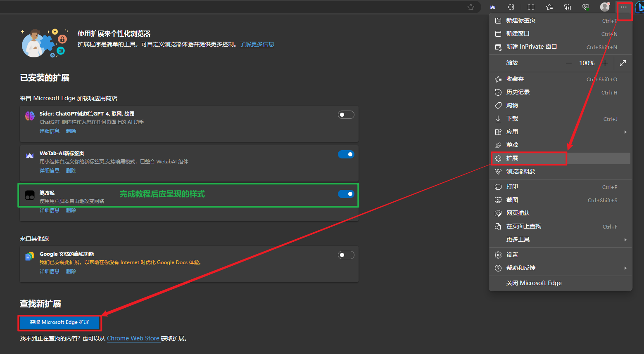Click the 已安装的扩展 heading

click(x=45, y=78)
